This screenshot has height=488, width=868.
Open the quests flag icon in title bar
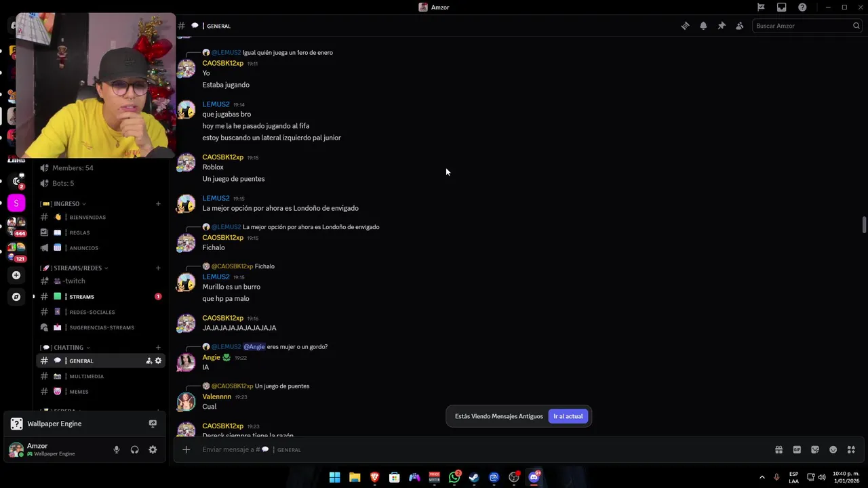tap(761, 7)
